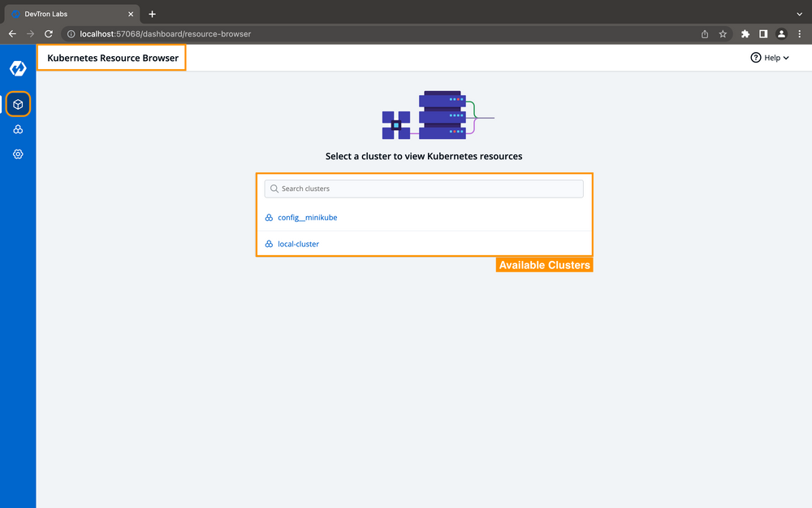812x508 pixels.
Task: Click the browser extensions puzzle icon
Action: [x=745, y=34]
